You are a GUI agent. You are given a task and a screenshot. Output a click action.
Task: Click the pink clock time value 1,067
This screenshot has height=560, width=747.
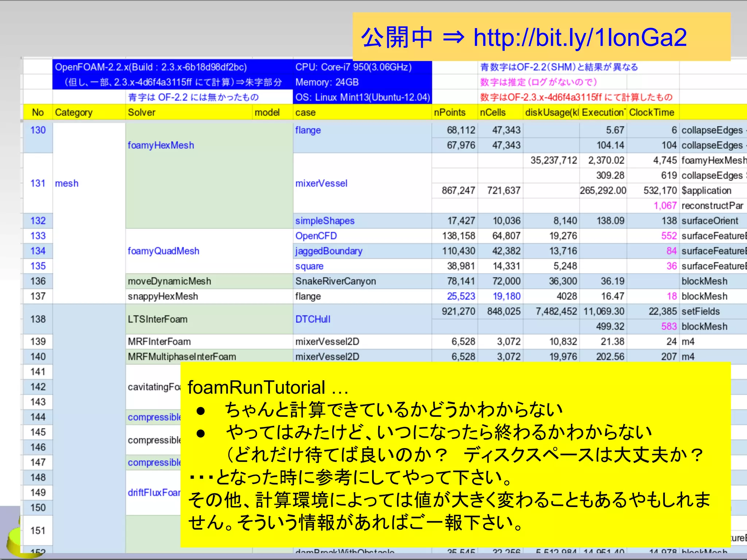tap(653, 206)
